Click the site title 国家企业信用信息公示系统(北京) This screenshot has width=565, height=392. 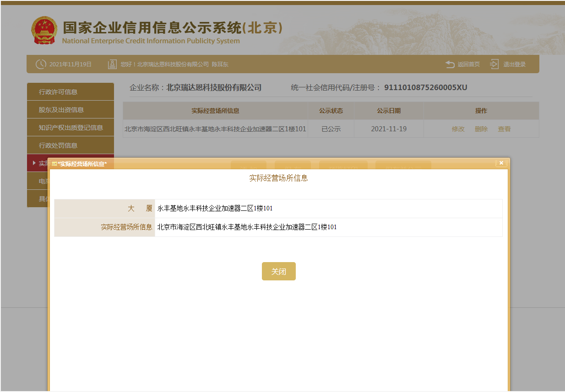(x=173, y=28)
